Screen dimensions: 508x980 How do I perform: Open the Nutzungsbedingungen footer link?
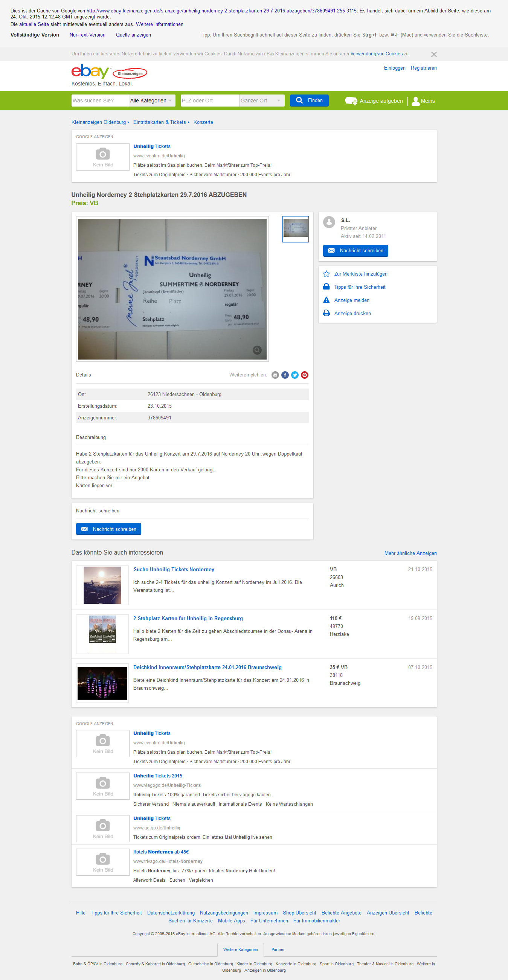point(224,913)
